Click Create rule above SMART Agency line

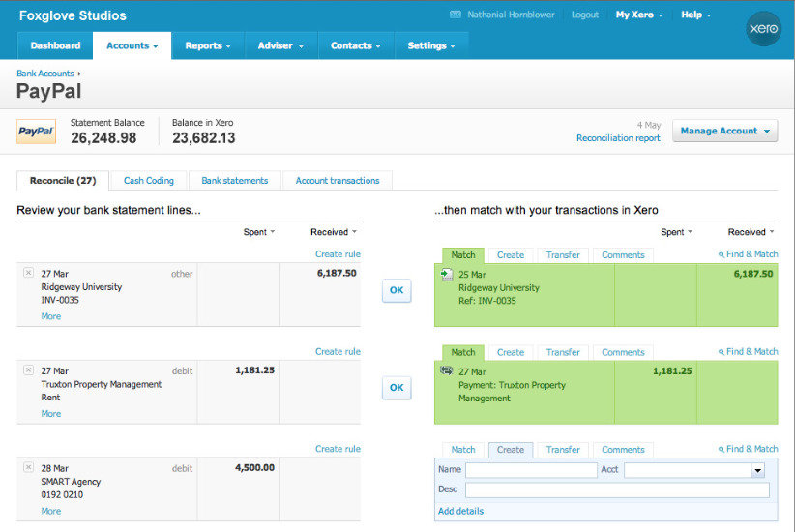[x=338, y=449]
